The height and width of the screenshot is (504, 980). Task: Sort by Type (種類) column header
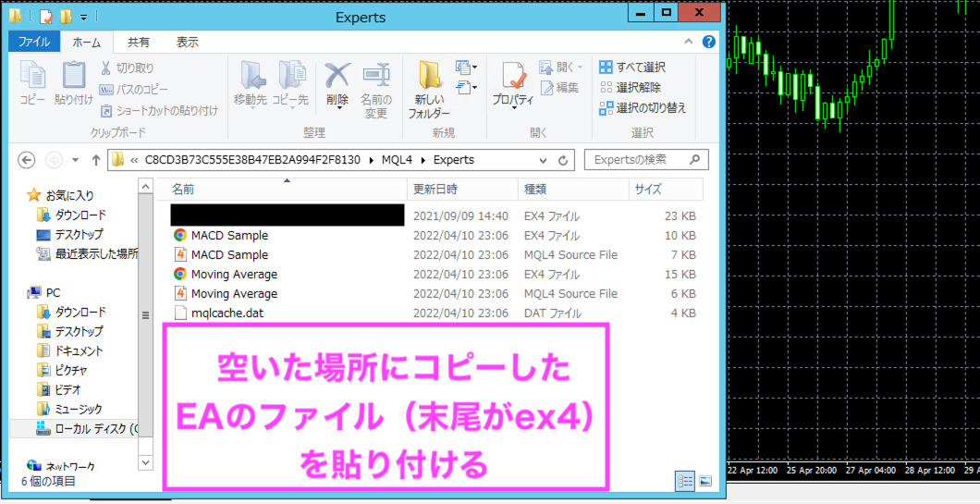coord(573,189)
